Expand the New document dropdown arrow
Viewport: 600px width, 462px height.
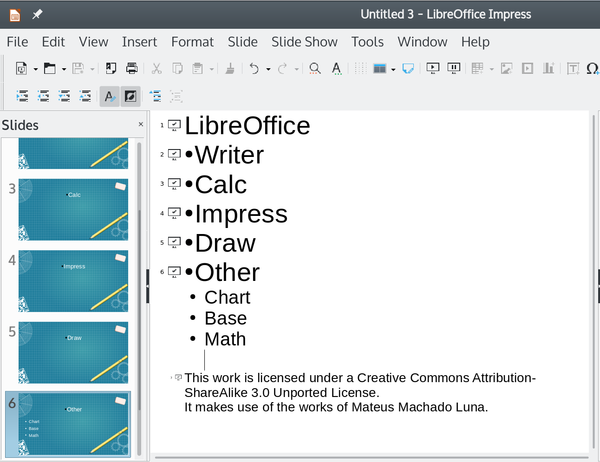35,69
